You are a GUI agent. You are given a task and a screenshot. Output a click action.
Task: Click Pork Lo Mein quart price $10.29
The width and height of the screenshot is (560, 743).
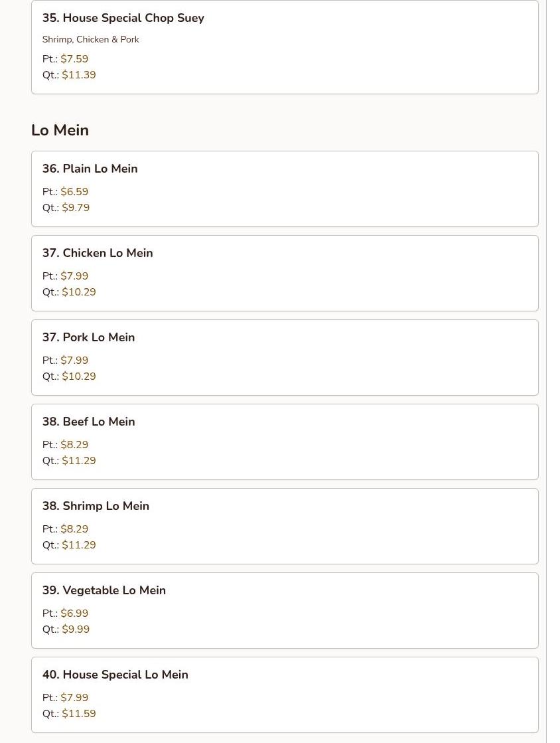pos(79,376)
